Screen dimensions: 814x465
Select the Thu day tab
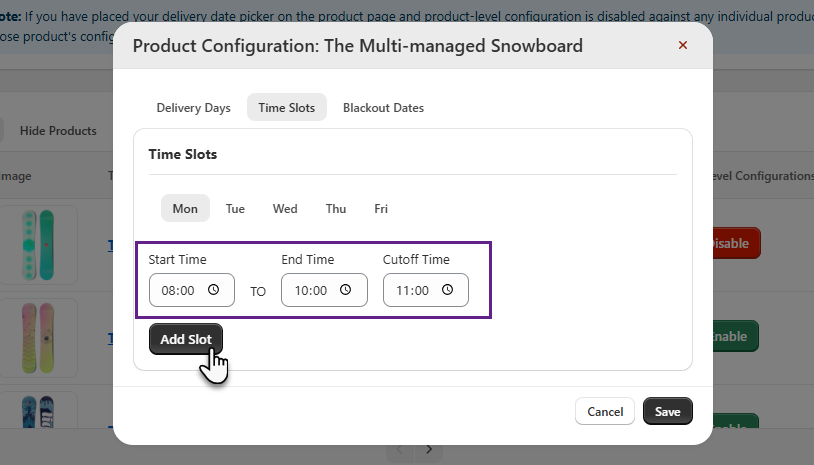335,209
